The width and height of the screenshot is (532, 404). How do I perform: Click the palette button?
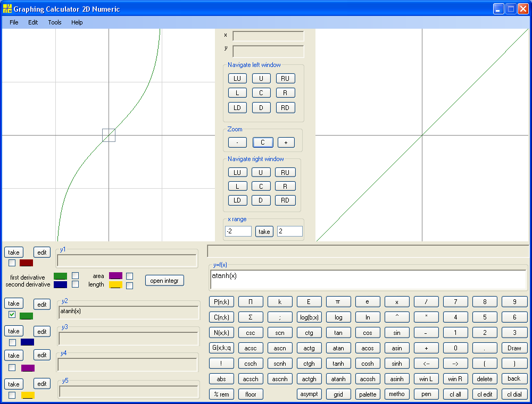click(x=368, y=394)
